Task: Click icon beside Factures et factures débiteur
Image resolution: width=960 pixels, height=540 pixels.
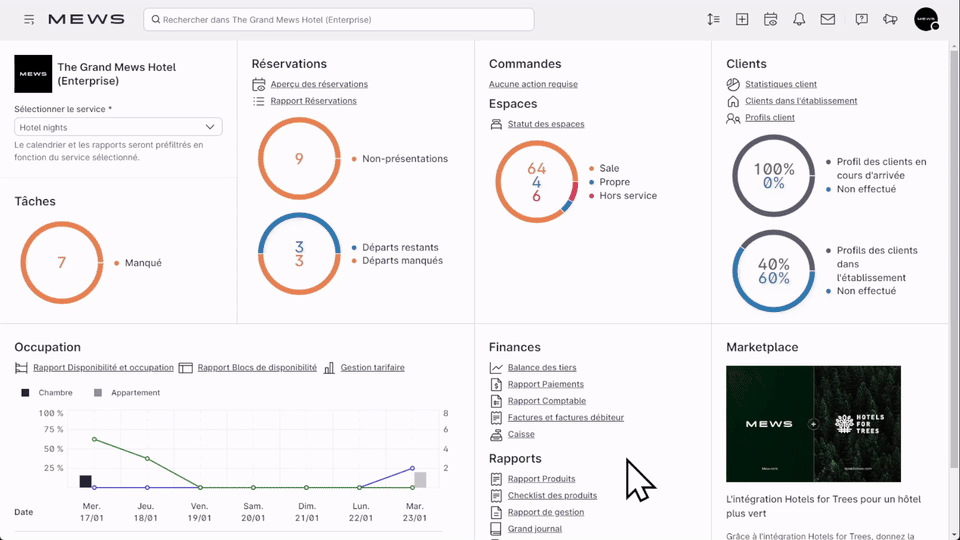Action: coord(496,418)
